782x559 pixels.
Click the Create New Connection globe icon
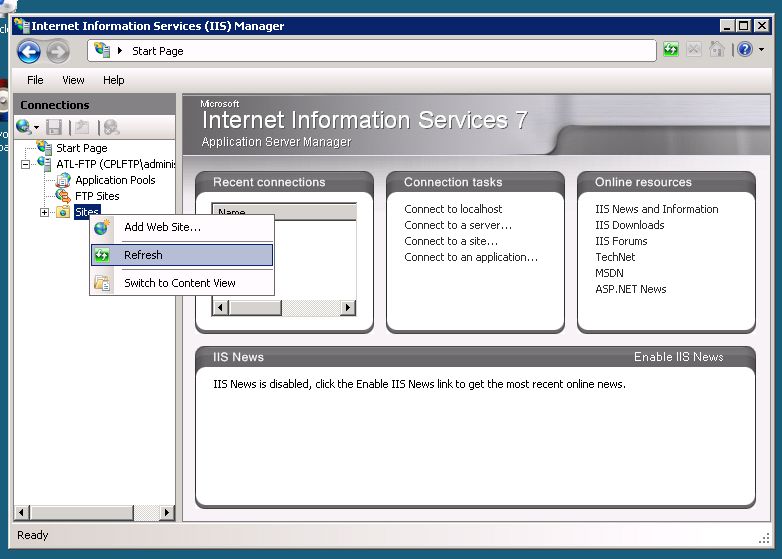[x=24, y=127]
